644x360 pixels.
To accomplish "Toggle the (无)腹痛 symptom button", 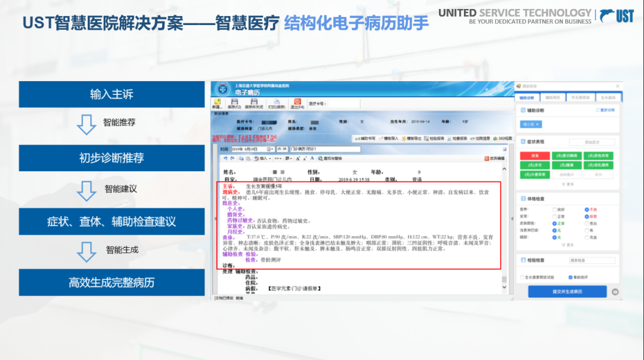I will [x=566, y=165].
